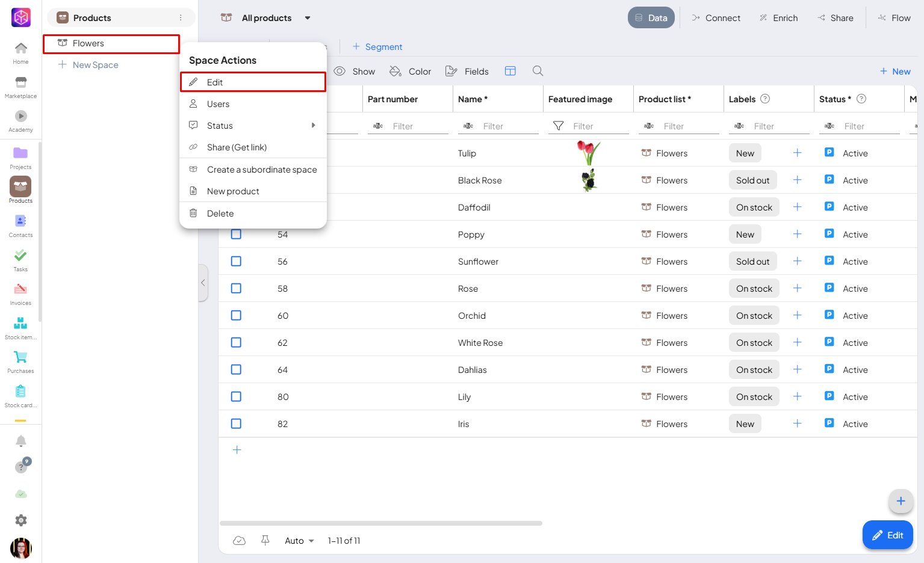The height and width of the screenshot is (563, 924).
Task: Open the Auto page size dropdown
Action: click(299, 541)
